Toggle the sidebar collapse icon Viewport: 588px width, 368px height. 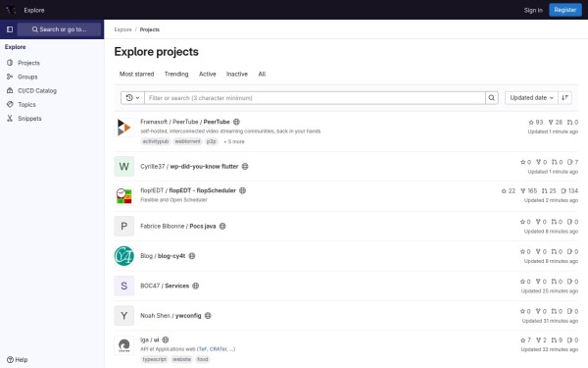click(x=10, y=29)
